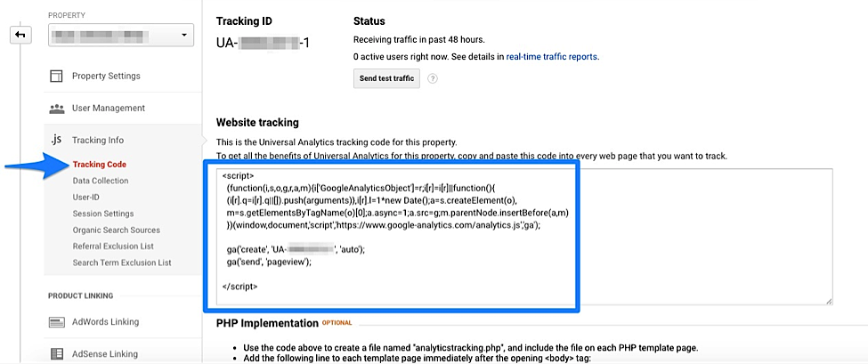Screen dimensions: 868x364
Task: Open Search Term Exclusion List
Action: point(122,263)
